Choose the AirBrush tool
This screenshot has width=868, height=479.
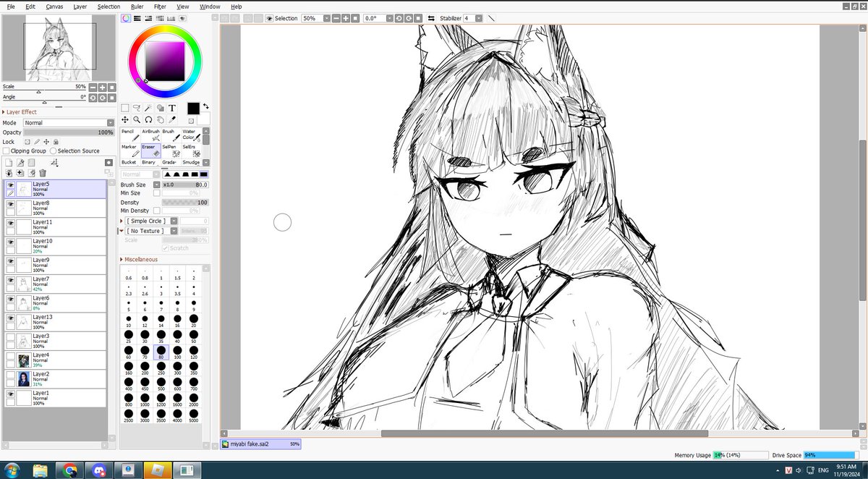coord(150,135)
